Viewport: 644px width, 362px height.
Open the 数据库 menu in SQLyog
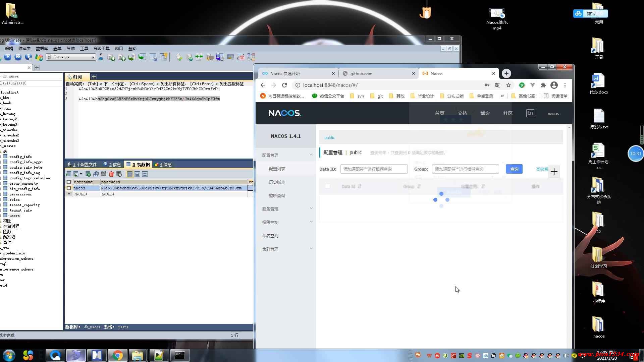click(42, 49)
